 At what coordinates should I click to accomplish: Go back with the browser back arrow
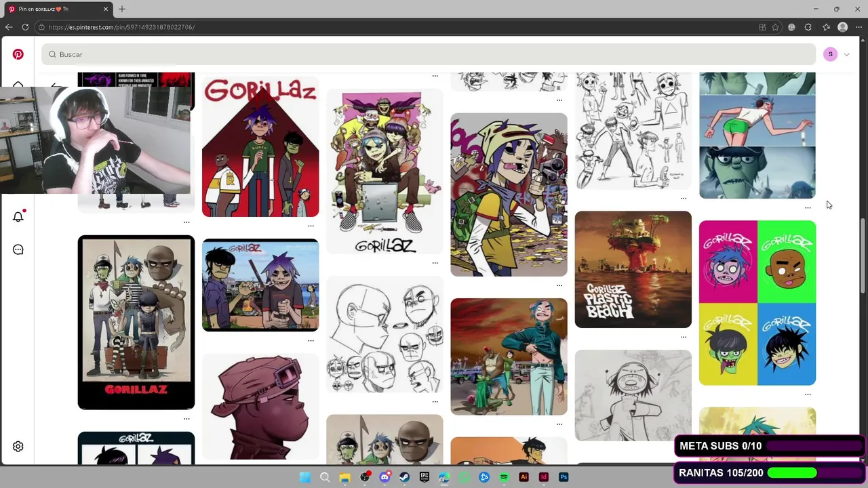point(8,27)
